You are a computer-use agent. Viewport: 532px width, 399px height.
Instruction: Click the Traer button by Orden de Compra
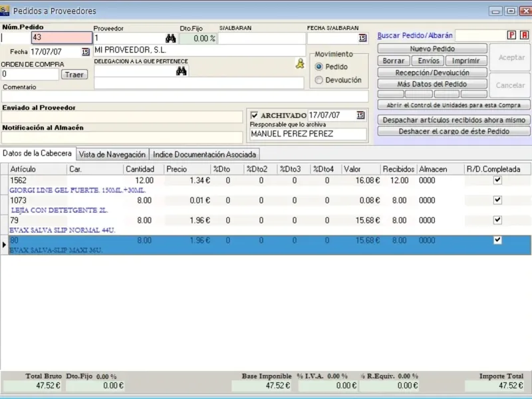(74, 74)
